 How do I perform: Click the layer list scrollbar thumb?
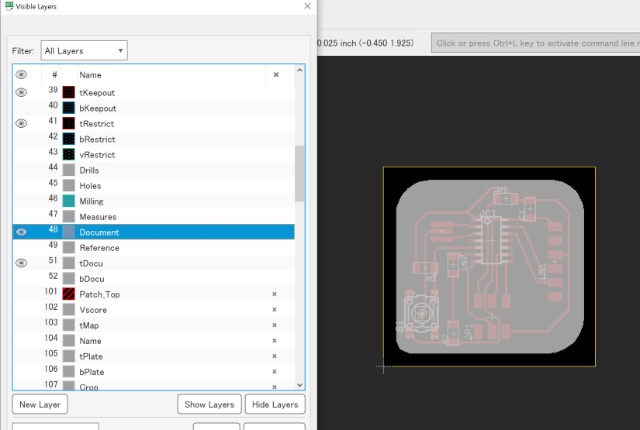click(300, 173)
